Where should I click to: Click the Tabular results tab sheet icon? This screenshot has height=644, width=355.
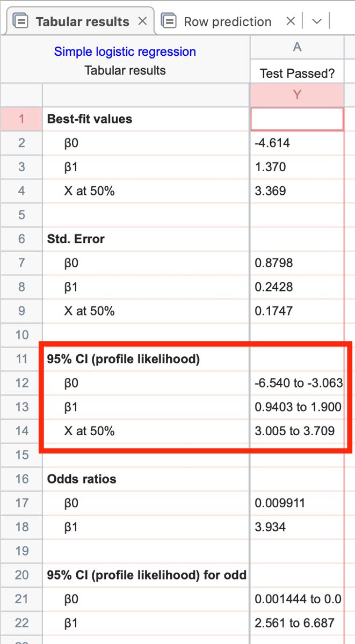click(x=21, y=21)
